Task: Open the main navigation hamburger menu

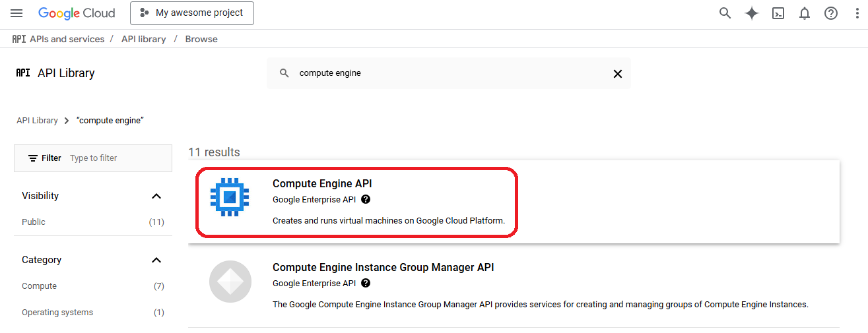Action: click(17, 13)
